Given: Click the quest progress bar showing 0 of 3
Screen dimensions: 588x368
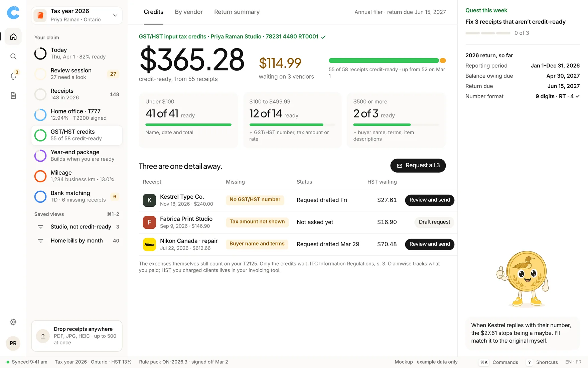Looking at the screenshot, I should point(488,33).
